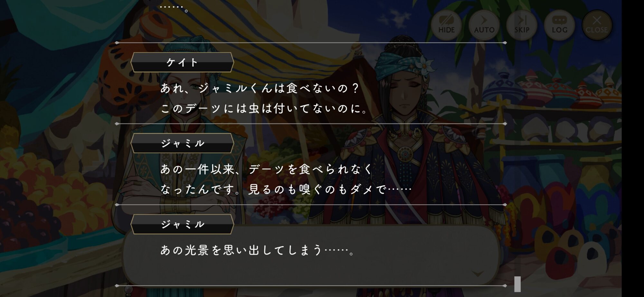Click the speech bubble icon on LOG

point(560,20)
